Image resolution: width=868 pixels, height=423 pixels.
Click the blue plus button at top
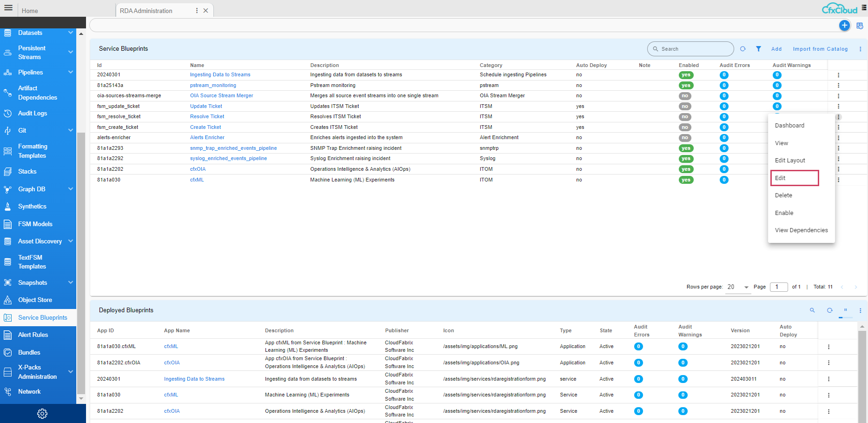pos(844,26)
